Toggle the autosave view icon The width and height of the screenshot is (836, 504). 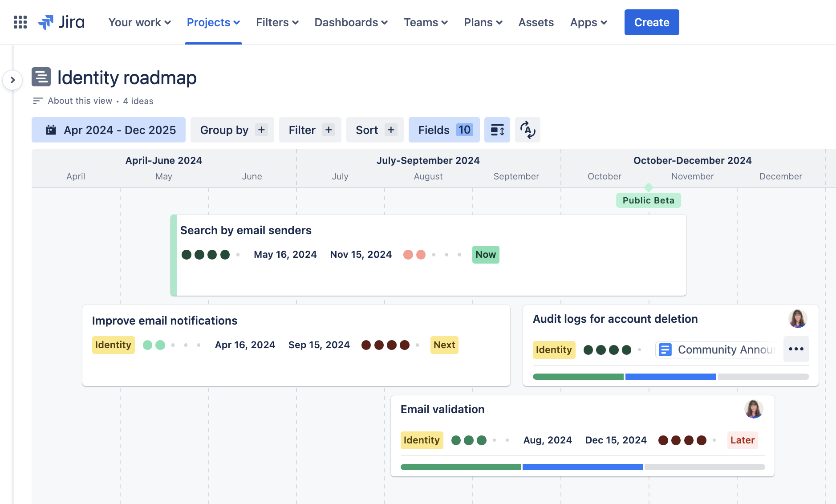tap(528, 130)
